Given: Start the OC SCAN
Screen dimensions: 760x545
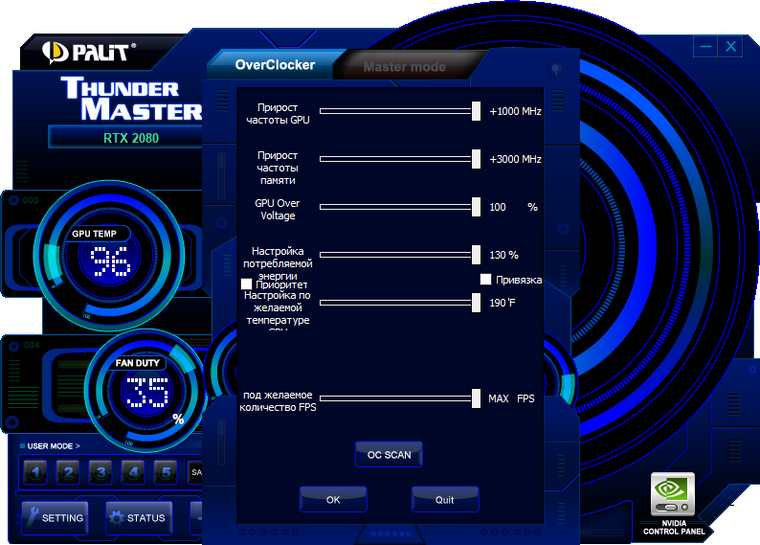Looking at the screenshot, I should point(389,455).
